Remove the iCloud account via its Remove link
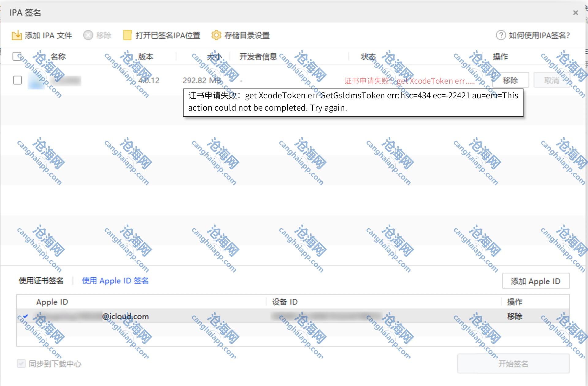This screenshot has height=386, width=588. 514,316
